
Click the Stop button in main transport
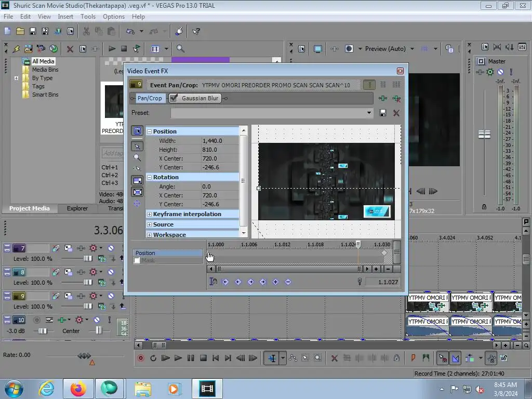tap(203, 358)
